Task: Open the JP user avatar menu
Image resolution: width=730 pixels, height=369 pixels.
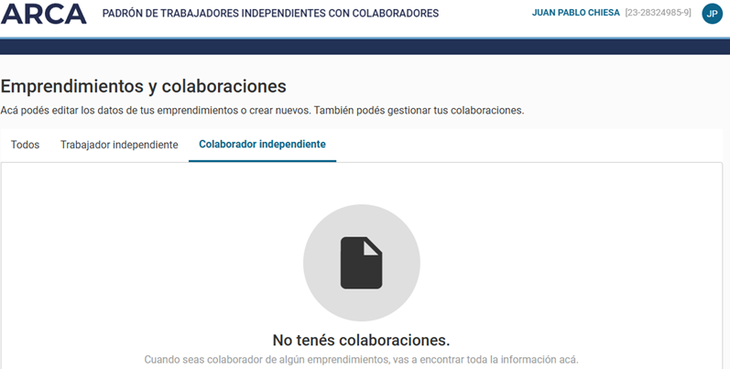Action: (712, 13)
